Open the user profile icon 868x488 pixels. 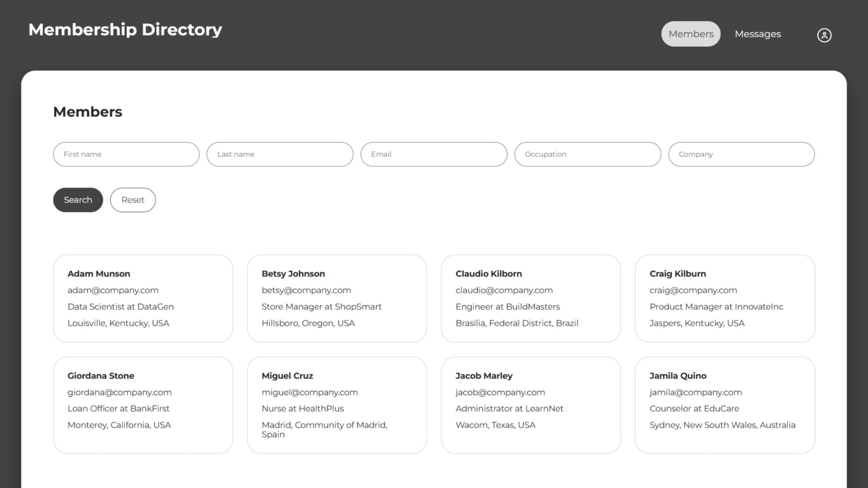pos(824,35)
